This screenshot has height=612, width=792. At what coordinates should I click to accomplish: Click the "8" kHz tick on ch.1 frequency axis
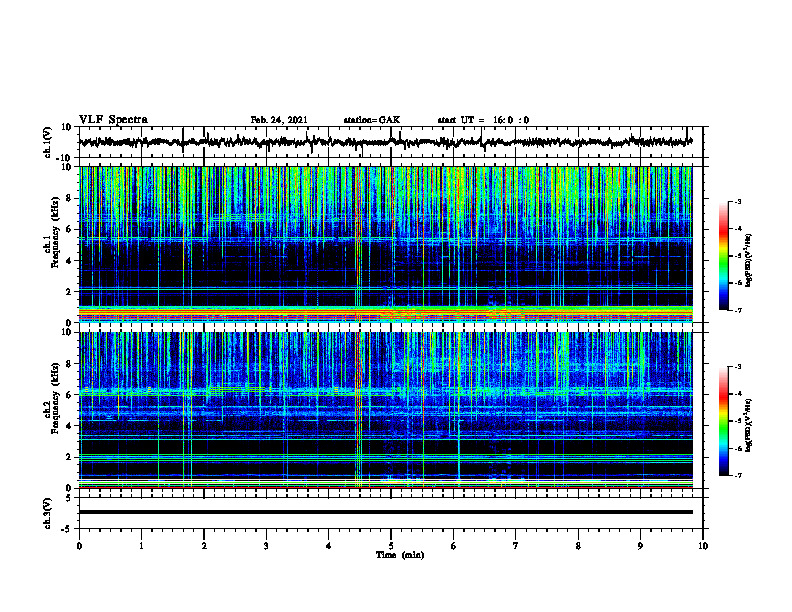click(x=69, y=198)
